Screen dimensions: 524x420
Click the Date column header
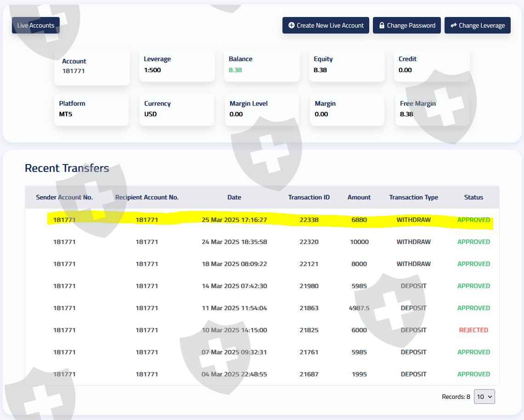click(234, 197)
